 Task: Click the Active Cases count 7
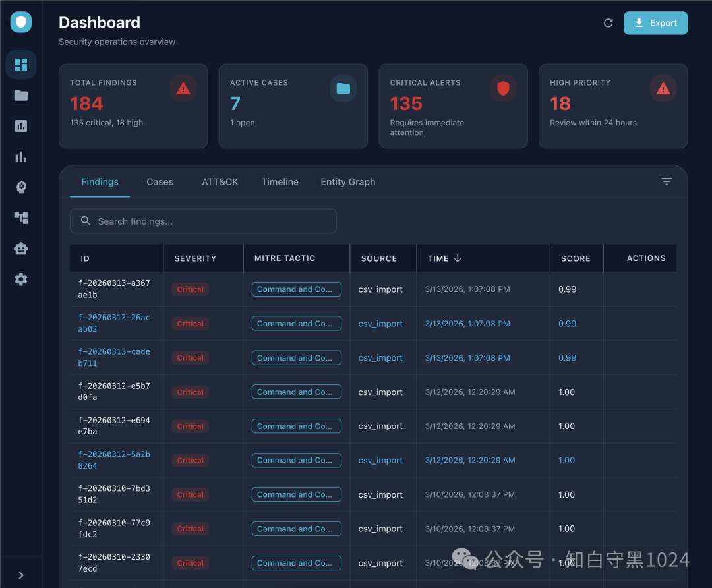(235, 103)
